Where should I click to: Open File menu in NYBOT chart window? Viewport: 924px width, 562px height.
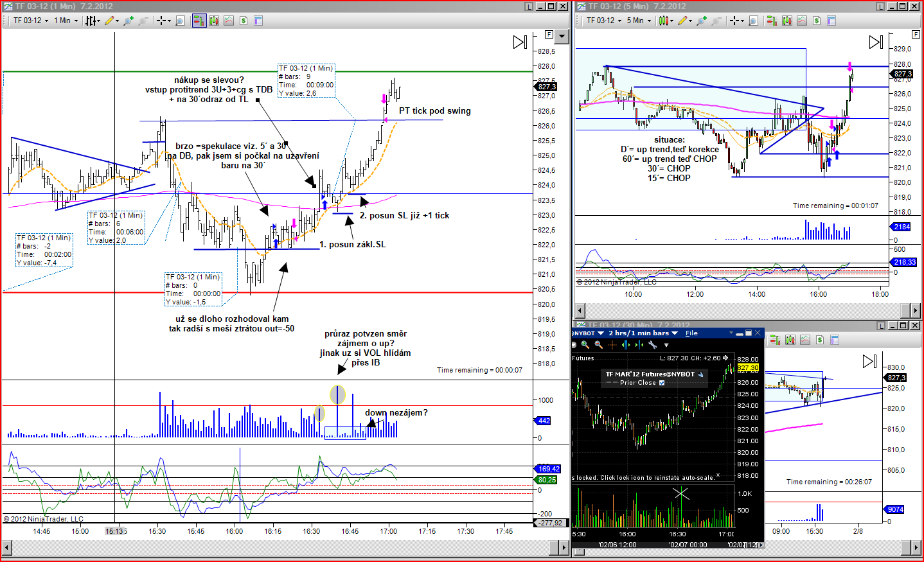point(691,333)
